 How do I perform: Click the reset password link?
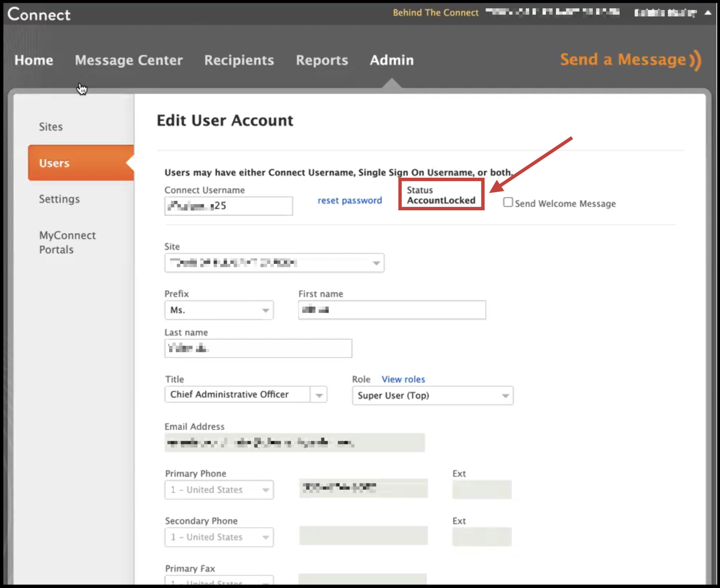click(x=350, y=200)
